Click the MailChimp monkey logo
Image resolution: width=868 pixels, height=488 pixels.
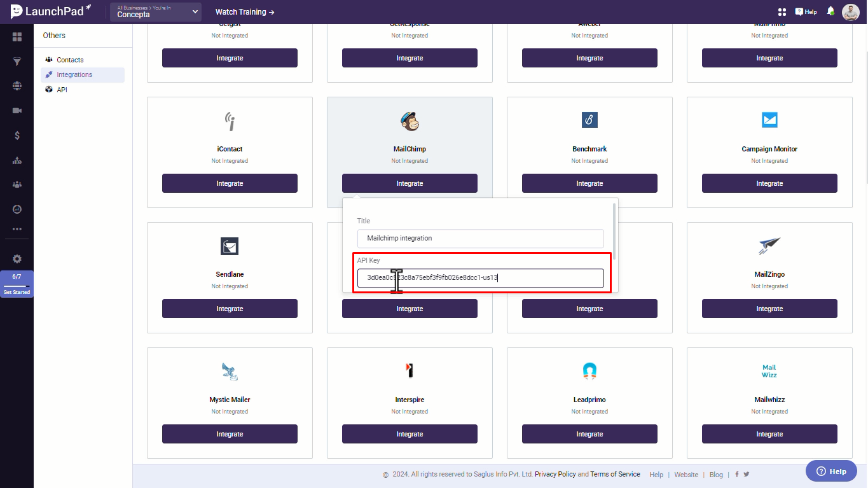(x=410, y=121)
